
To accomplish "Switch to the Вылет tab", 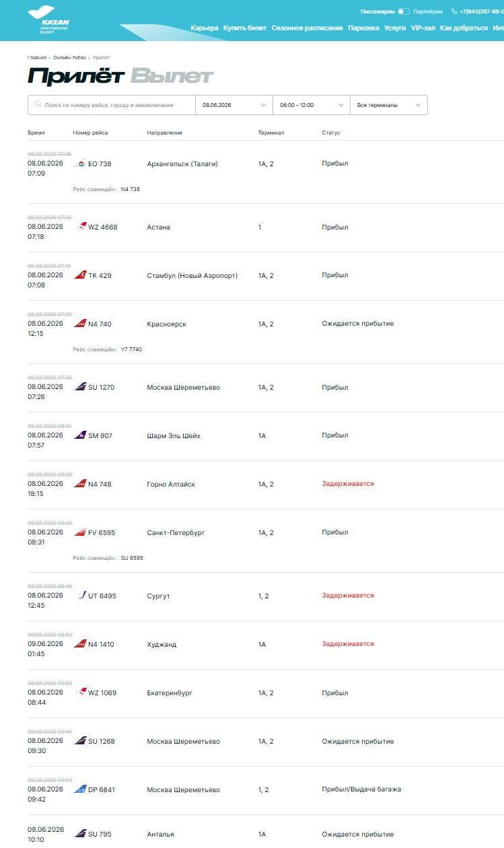I will click(172, 76).
